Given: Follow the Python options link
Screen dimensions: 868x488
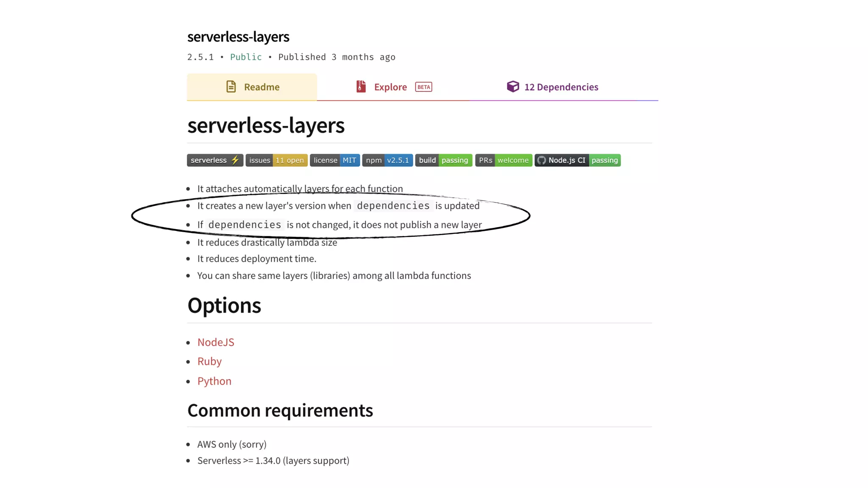Looking at the screenshot, I should [214, 381].
